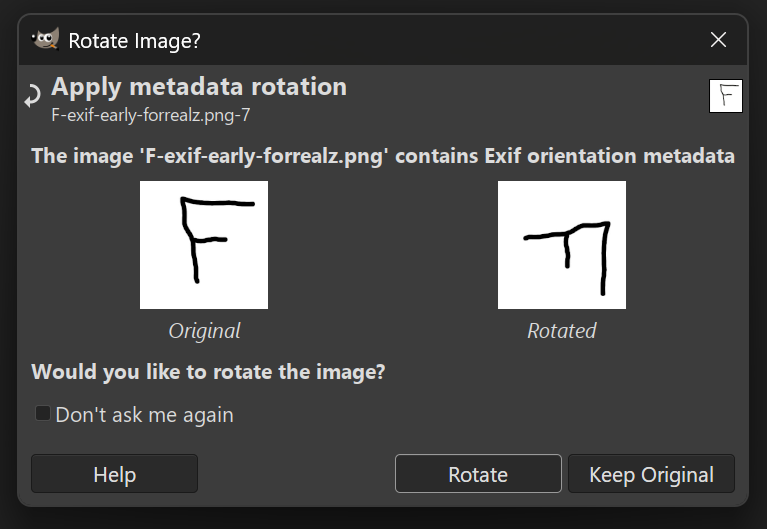Click the GIMP Wilber icon in title bar
This screenshot has width=767, height=529.
point(45,39)
